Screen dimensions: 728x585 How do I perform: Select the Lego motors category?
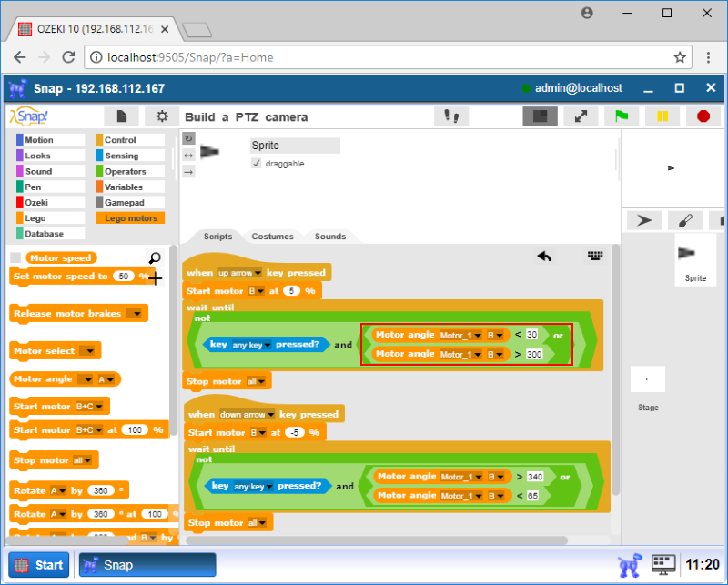pos(130,218)
